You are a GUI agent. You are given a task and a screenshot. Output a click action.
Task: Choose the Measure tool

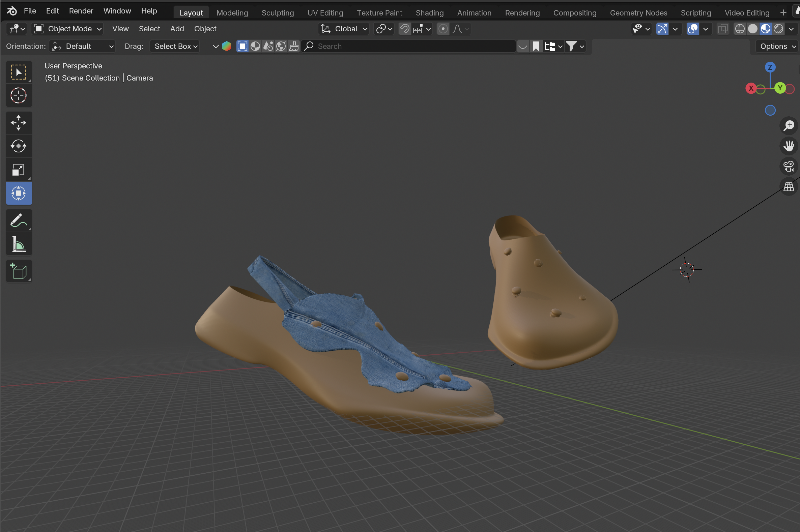tap(19, 244)
